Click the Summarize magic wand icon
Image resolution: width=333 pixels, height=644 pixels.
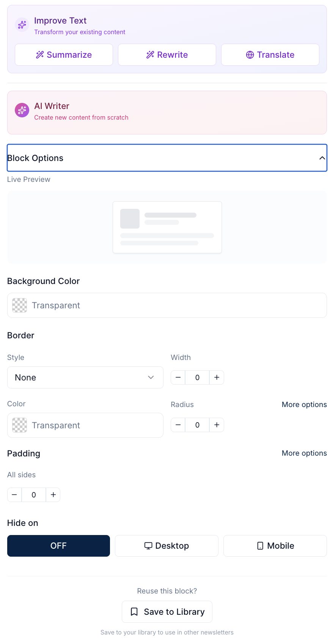[40, 55]
